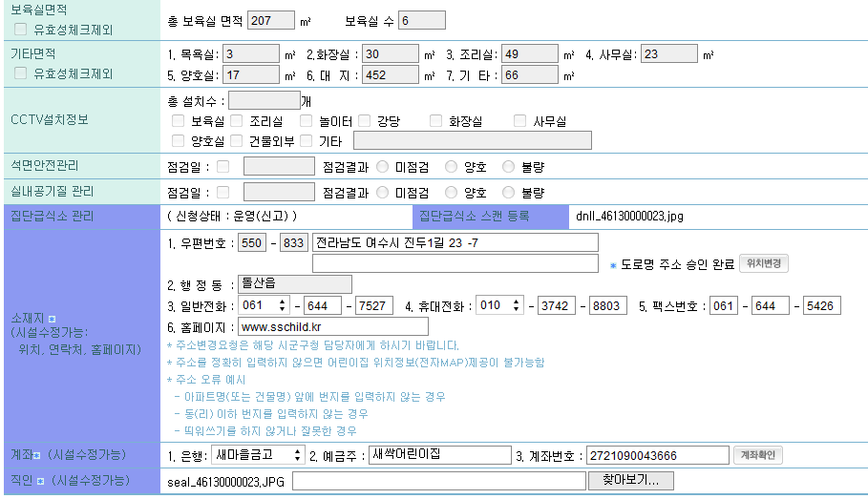The width and height of the screenshot is (868, 499).
Task: Click the 대지 area field
Action: [391, 74]
